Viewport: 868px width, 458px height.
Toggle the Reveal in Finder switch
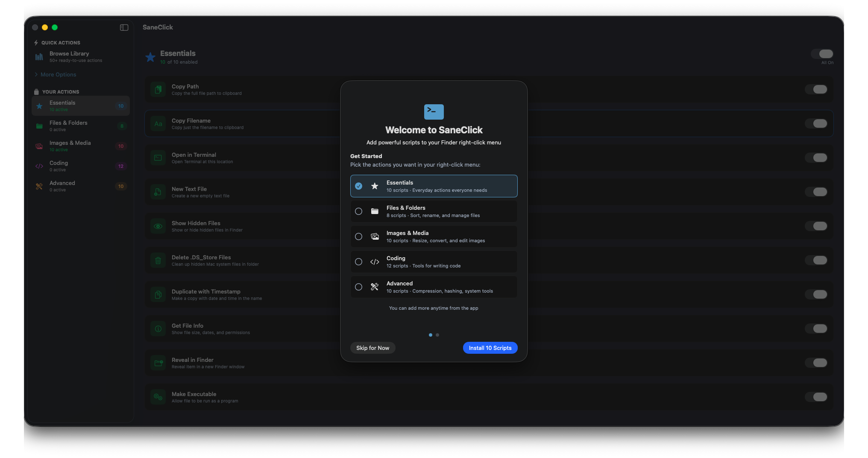[816, 363]
